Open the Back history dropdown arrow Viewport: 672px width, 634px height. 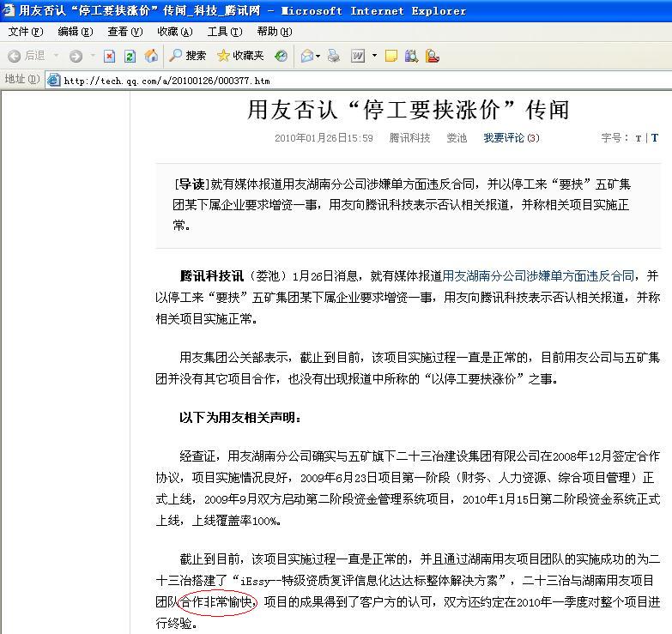(x=56, y=56)
